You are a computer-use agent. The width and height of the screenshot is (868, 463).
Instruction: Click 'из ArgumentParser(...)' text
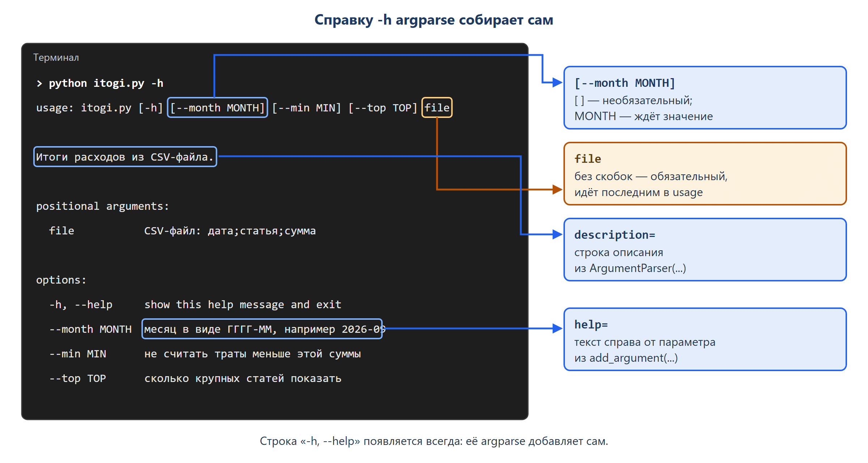[630, 268]
